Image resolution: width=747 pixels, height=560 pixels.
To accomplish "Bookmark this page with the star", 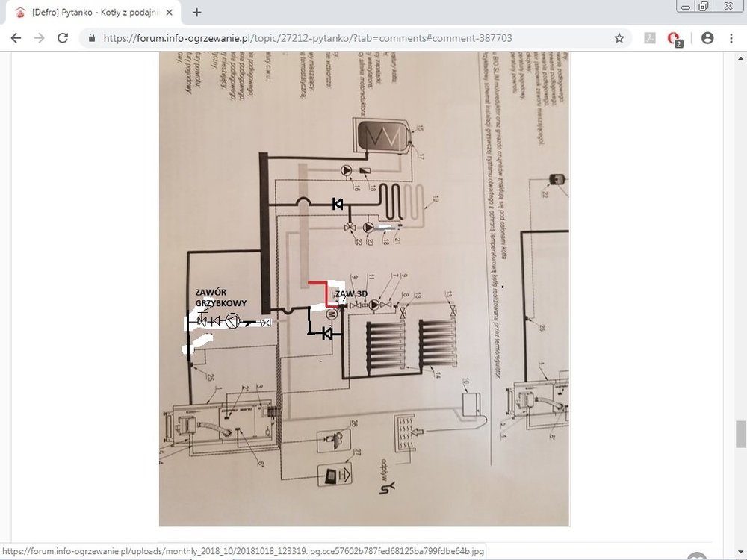I will coord(619,38).
